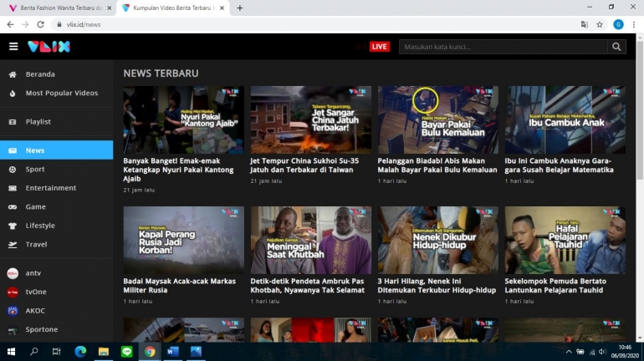Open Word from taskbar
Viewport: 644px width, 361px height.
(x=173, y=352)
